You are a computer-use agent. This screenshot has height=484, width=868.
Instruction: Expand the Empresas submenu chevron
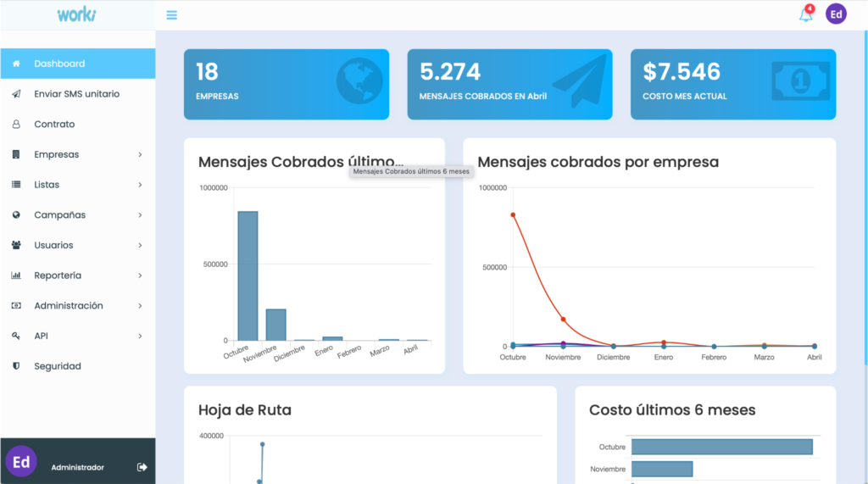pos(140,154)
